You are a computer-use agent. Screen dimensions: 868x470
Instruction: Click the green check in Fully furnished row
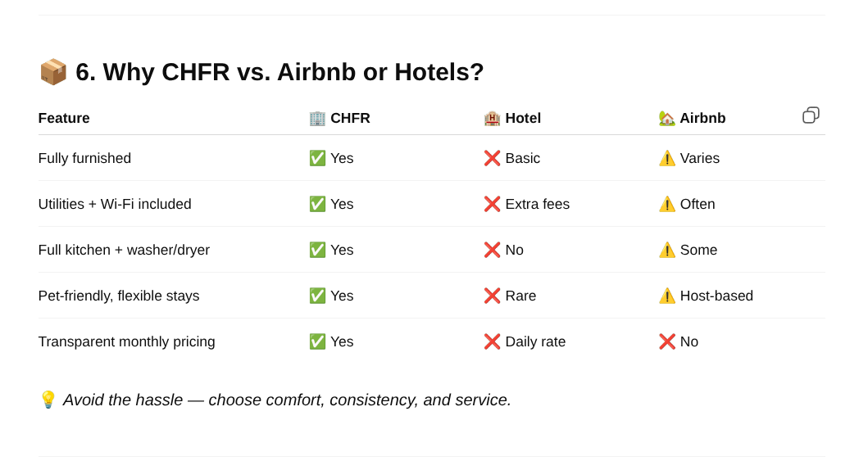(x=317, y=158)
